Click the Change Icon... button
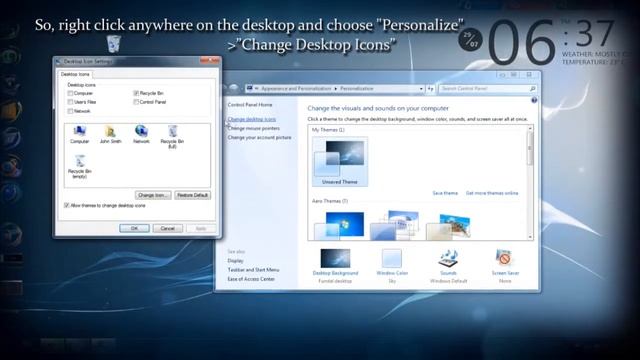The image size is (640, 360). click(153, 195)
